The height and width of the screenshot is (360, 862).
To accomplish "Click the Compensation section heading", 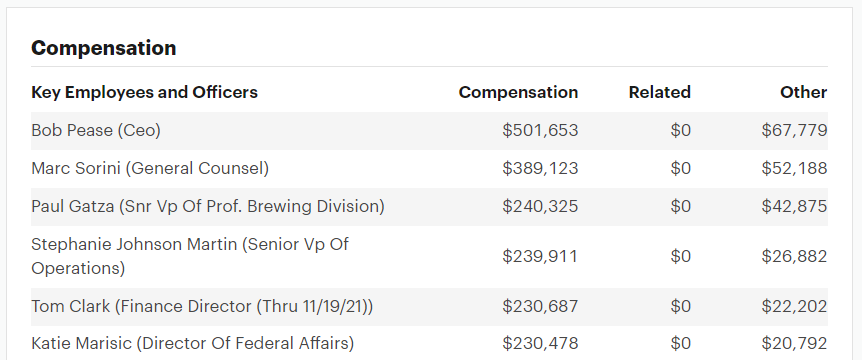I will (103, 48).
